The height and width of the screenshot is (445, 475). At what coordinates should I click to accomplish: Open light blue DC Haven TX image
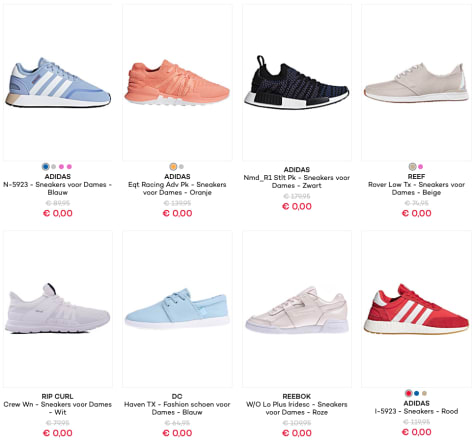[177, 309]
